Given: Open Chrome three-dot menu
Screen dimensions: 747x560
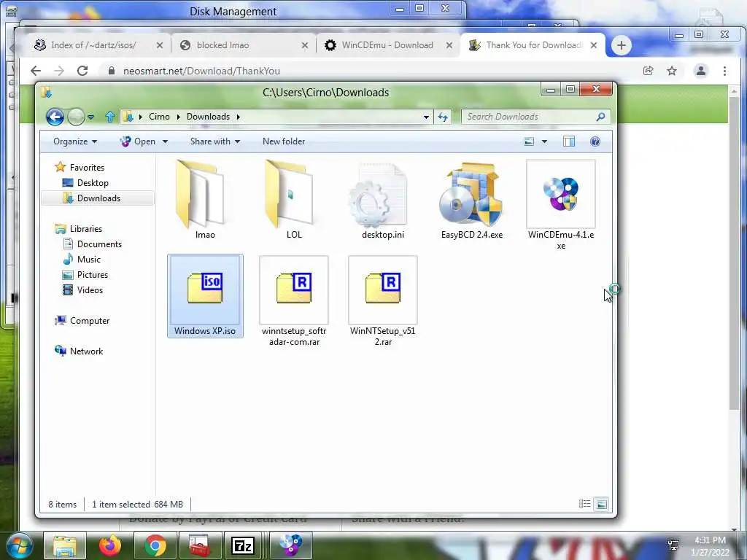Looking at the screenshot, I should [x=724, y=71].
